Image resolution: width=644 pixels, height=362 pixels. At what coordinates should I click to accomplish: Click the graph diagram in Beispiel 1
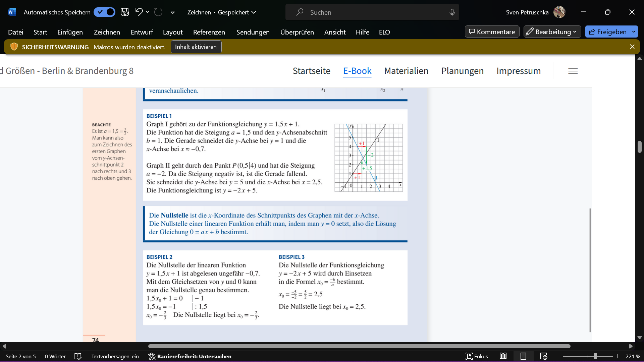[x=369, y=158]
